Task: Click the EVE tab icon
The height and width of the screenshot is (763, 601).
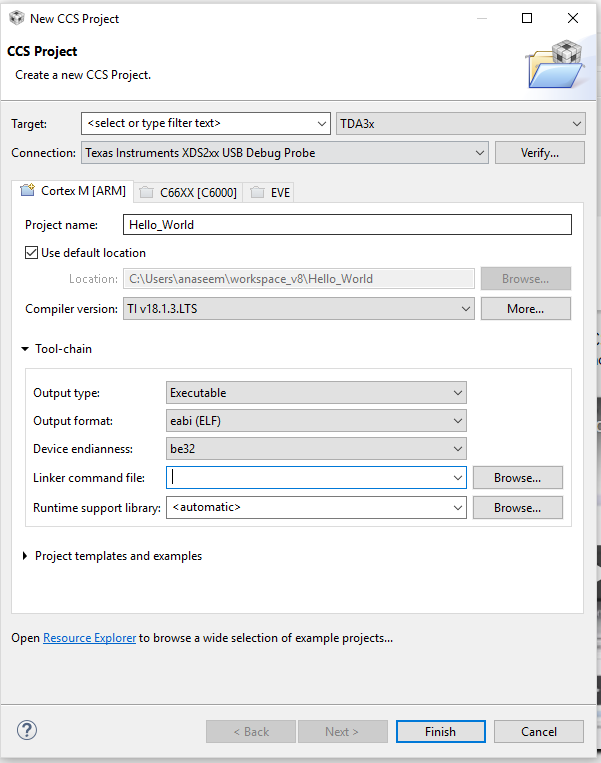Action: point(258,192)
